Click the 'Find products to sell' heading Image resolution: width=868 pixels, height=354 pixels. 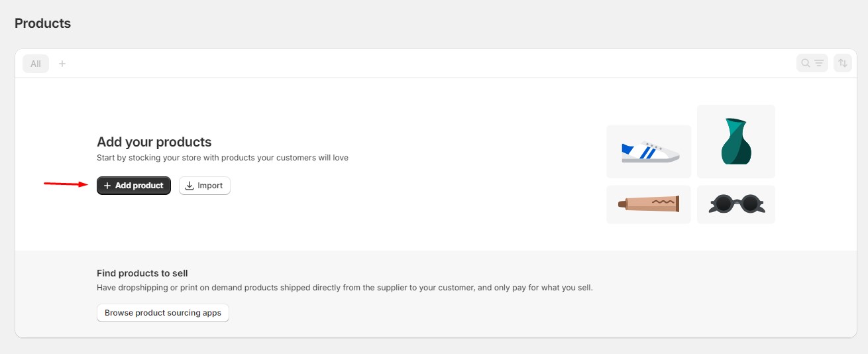pyautogui.click(x=142, y=273)
